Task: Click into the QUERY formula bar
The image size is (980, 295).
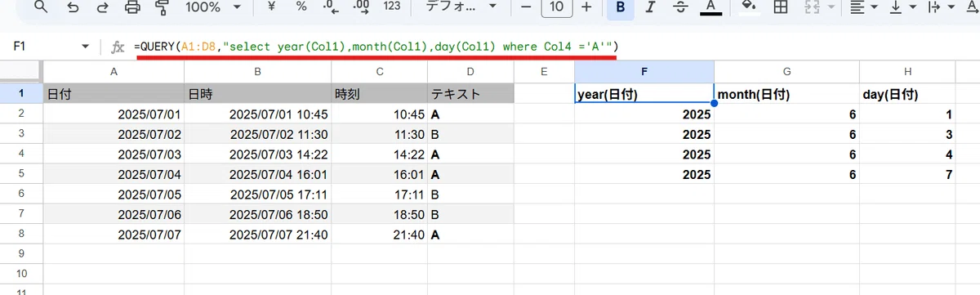Action: click(554, 47)
